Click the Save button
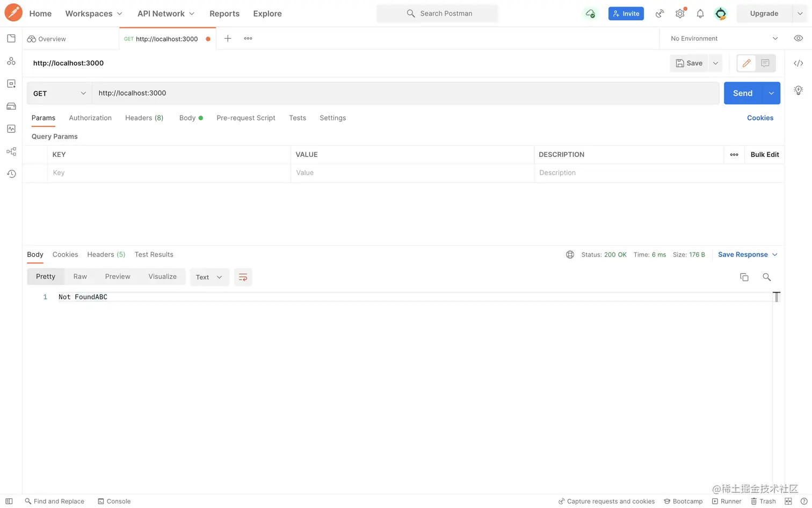Viewport: 812px width, 508px height. (689, 63)
